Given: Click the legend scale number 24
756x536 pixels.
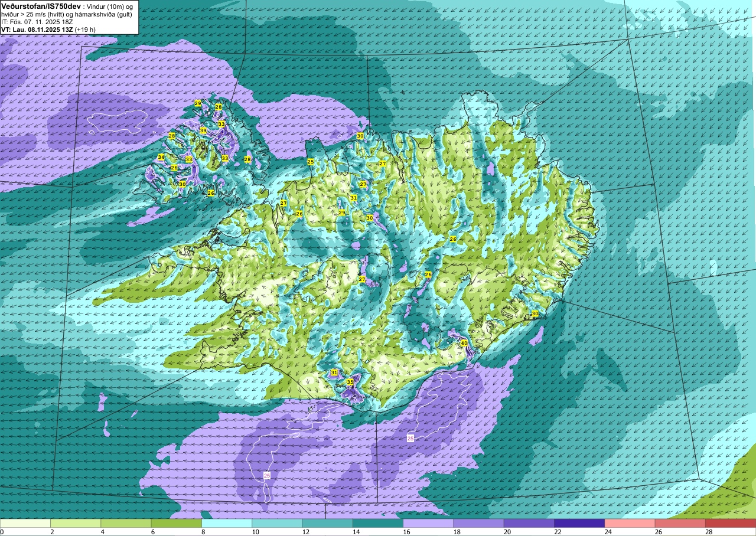Looking at the screenshot, I should pos(608,532).
